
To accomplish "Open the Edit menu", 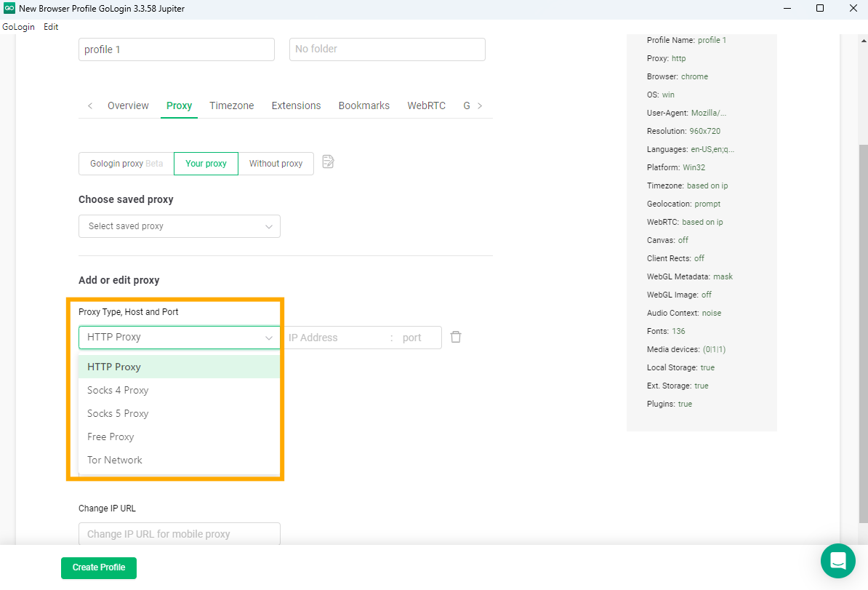I will click(x=51, y=27).
